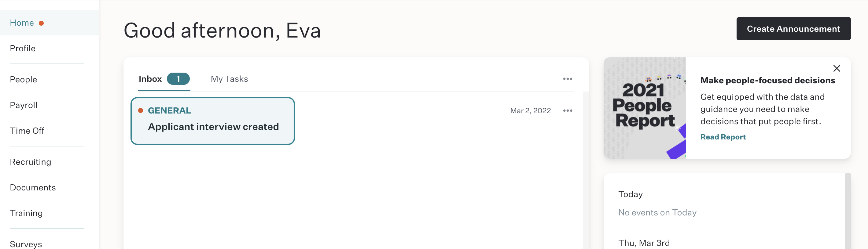
Task: Click the orange notification dot beside Home
Action: pyautogui.click(x=42, y=23)
